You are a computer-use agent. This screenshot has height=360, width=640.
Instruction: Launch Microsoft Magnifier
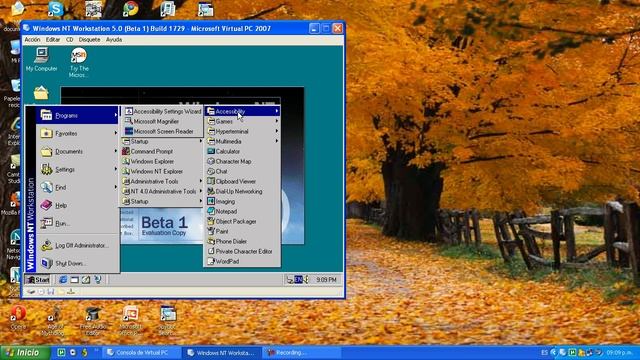tap(163, 121)
